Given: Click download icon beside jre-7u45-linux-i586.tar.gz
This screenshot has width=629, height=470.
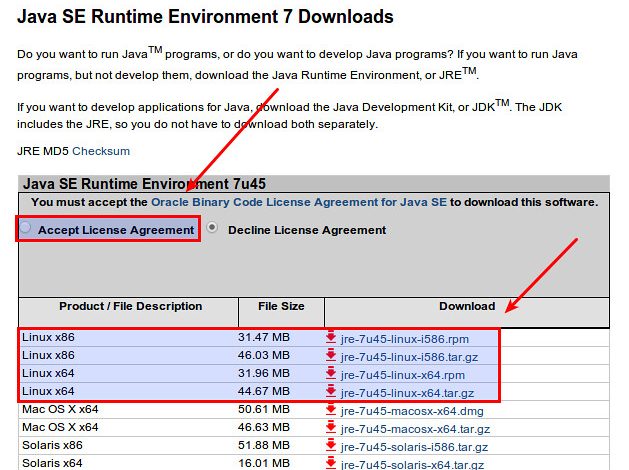Looking at the screenshot, I should 331,356.
